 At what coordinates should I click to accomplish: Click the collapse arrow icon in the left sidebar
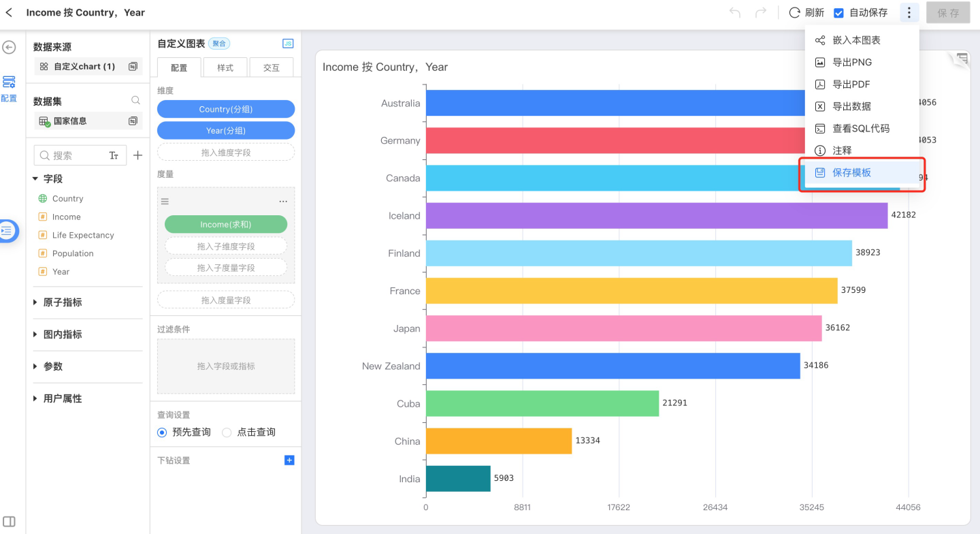coord(9,47)
